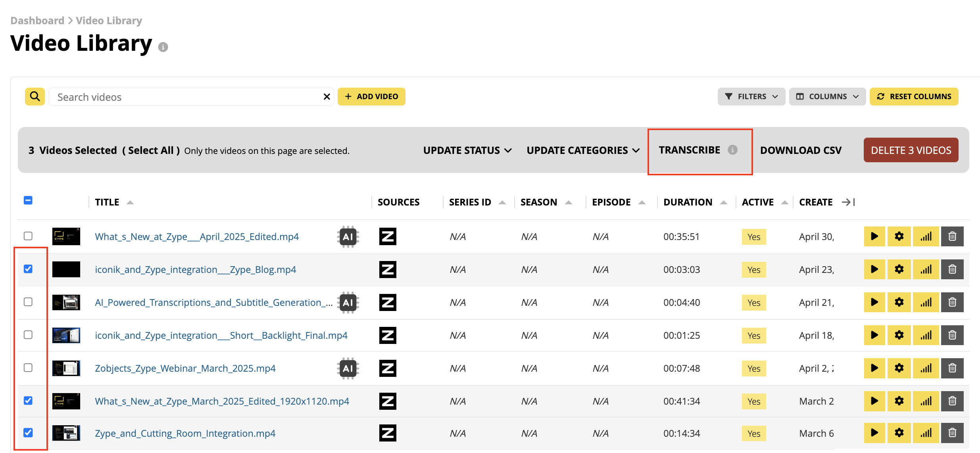Viewport: 980px width, 453px height.
Task: Expand the Update Status dropdown
Action: coord(467,150)
